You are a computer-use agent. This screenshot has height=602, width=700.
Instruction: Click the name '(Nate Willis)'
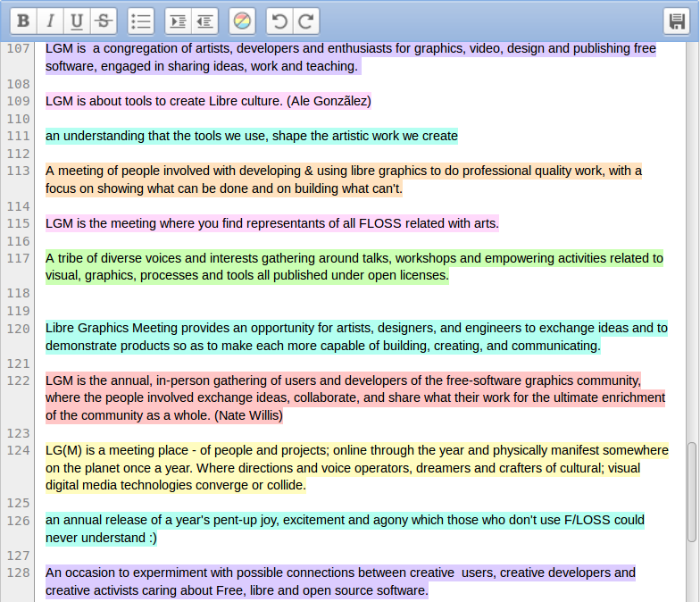(248, 415)
